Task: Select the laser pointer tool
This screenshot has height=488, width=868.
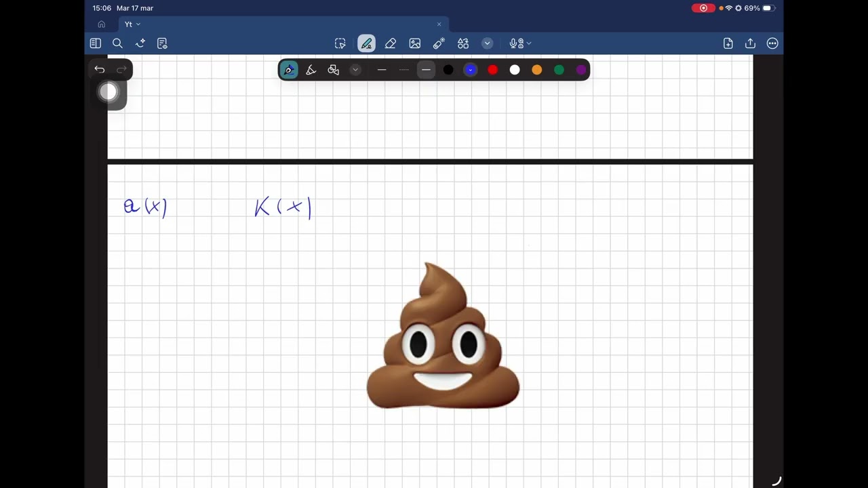Action: (x=439, y=43)
